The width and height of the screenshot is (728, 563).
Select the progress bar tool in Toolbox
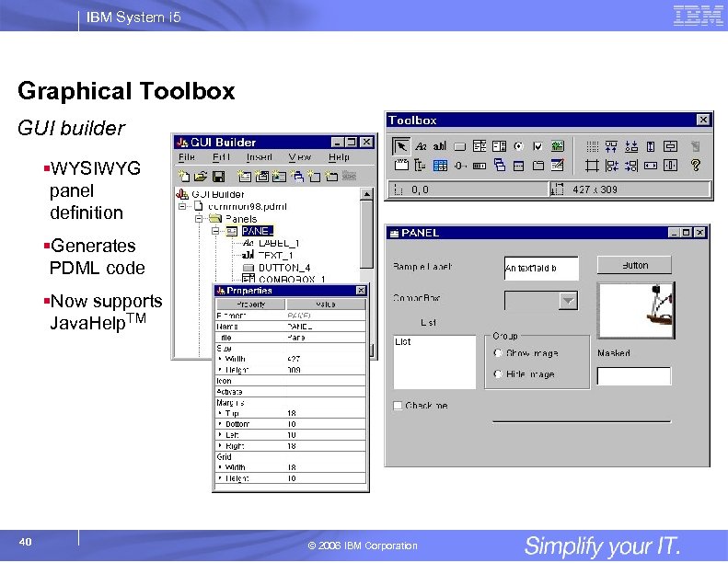(x=480, y=166)
